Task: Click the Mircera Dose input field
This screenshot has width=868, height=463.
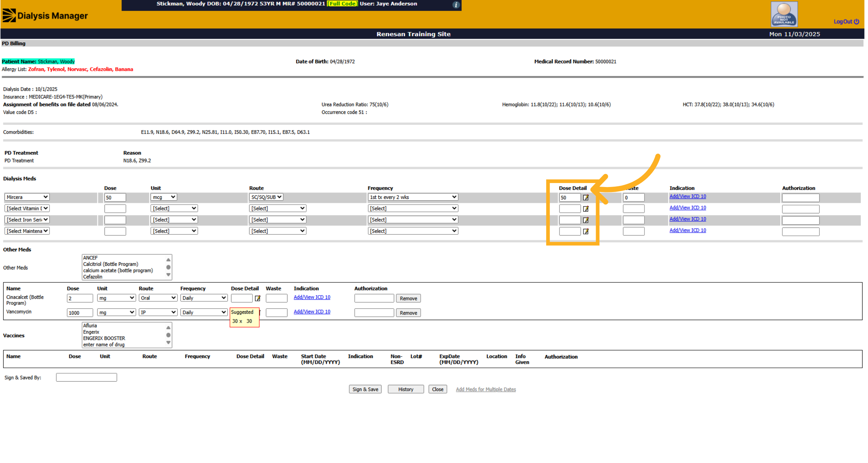Action: [x=115, y=197]
